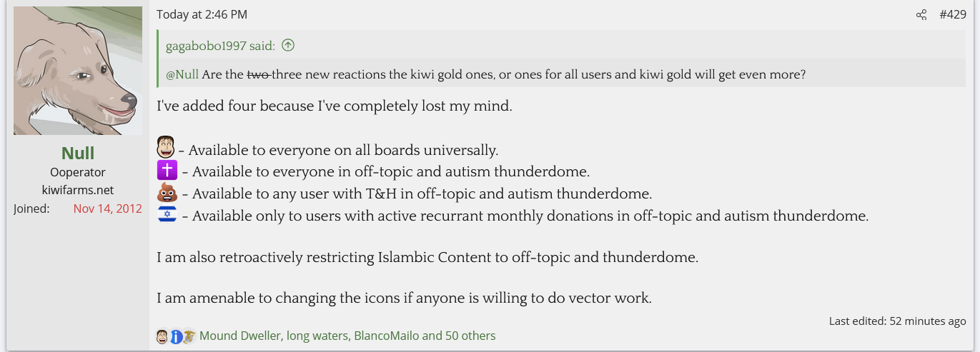980x352 pixels.
Task: Click the poop emoji icon
Action: tap(167, 193)
